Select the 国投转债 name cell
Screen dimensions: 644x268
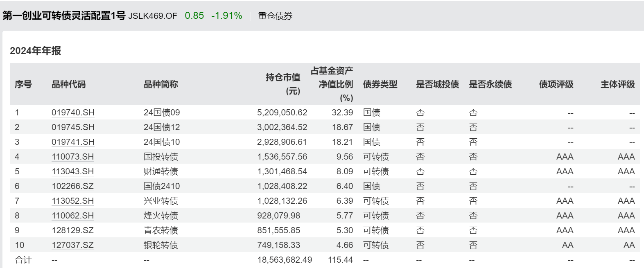[x=161, y=157]
